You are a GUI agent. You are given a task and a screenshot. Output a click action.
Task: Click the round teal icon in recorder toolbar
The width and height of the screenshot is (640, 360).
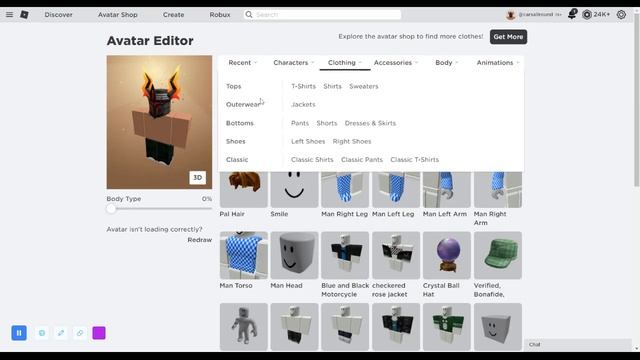coord(42,333)
